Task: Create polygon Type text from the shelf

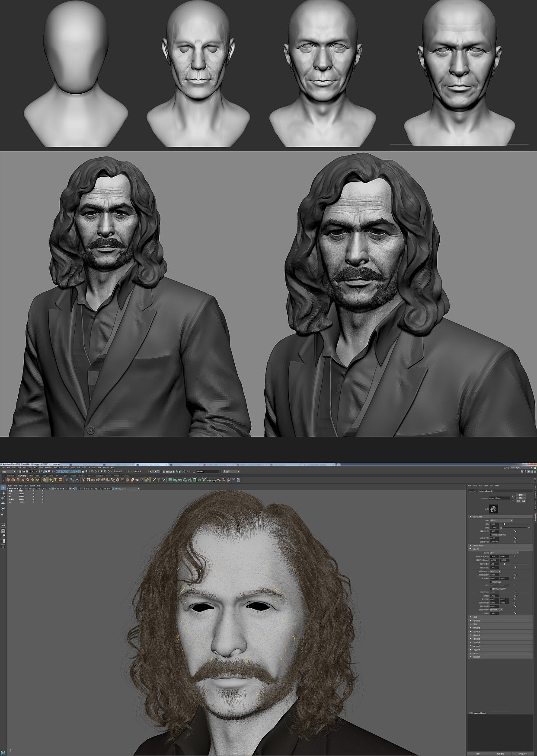Action: pos(55,480)
